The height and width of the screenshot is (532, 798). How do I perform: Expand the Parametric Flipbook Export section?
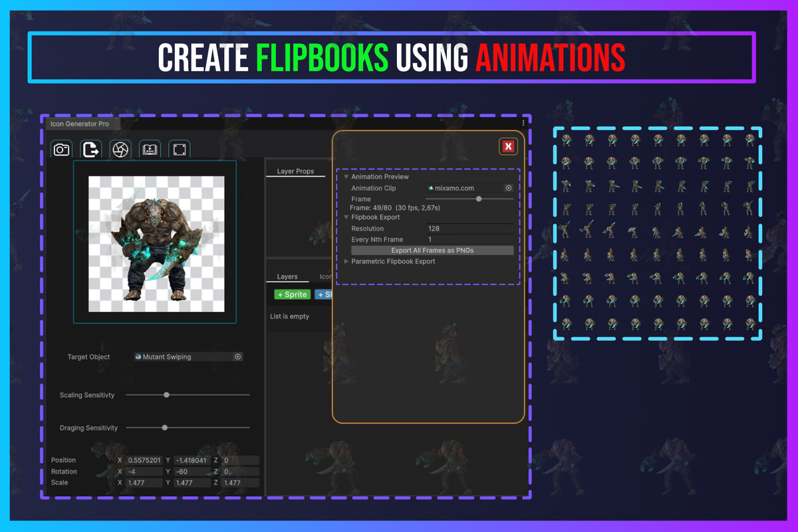click(346, 261)
